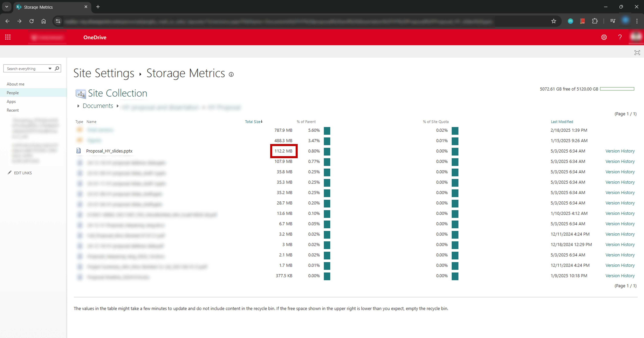Click the help question mark icon

(x=620, y=37)
